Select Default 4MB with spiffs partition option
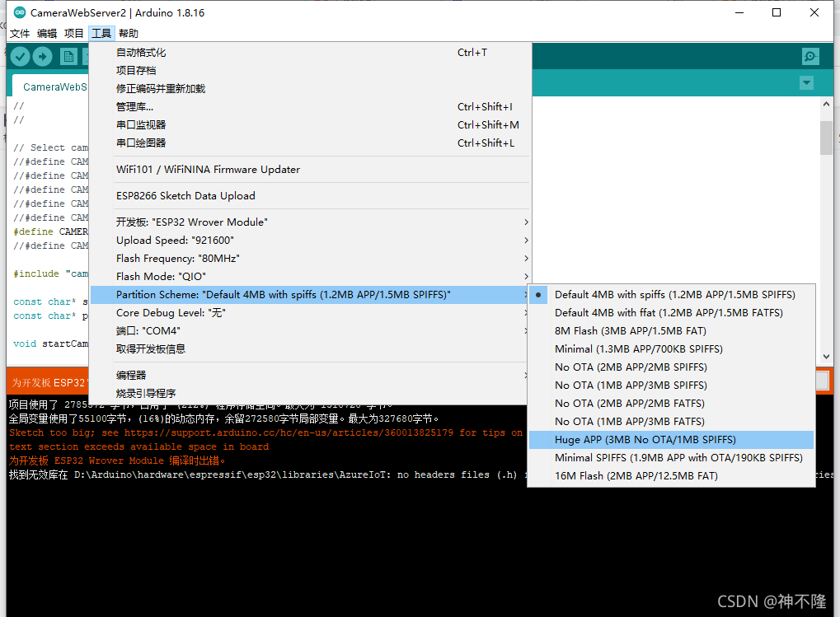This screenshot has height=617, width=840. tap(671, 295)
